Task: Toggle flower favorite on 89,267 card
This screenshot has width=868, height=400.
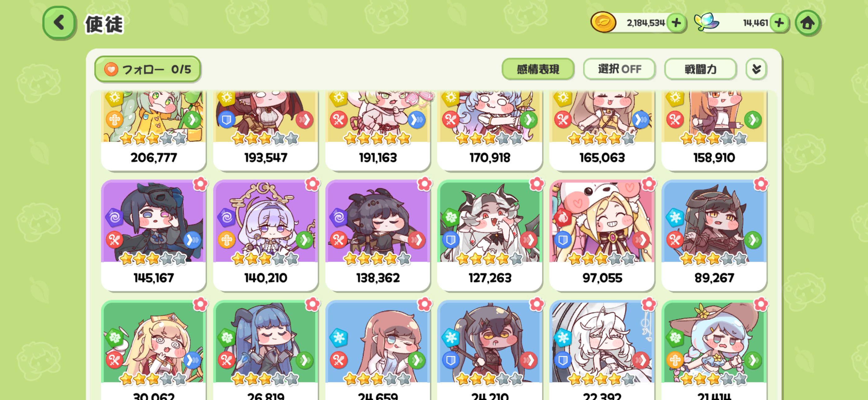Action: pos(761,184)
